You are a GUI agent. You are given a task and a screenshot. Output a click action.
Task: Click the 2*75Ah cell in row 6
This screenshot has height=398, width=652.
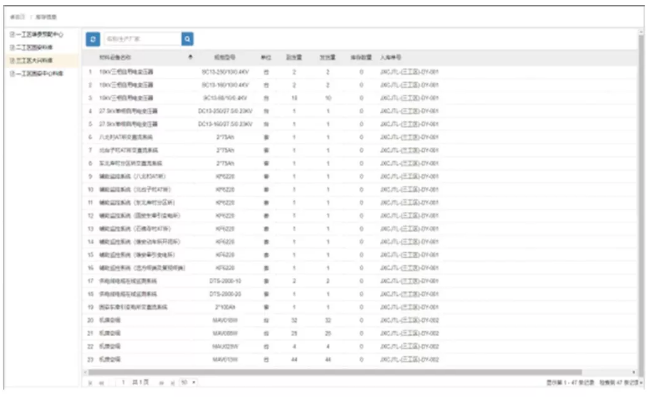point(225,137)
